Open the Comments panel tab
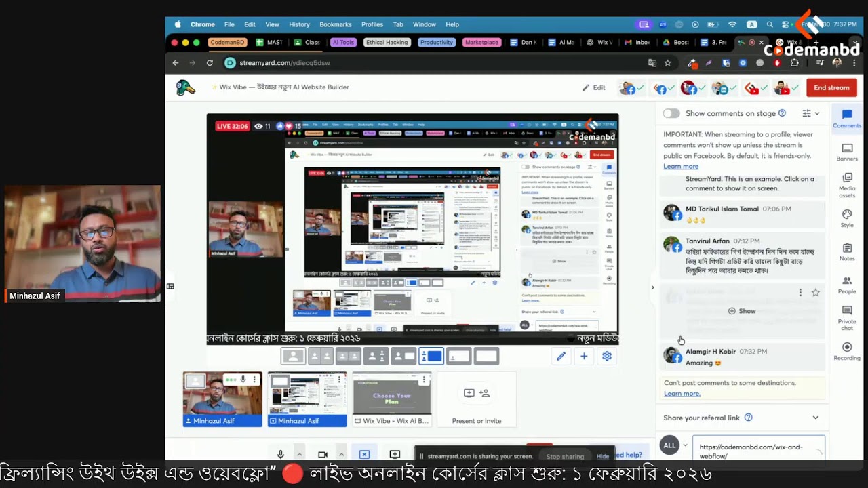The height and width of the screenshot is (488, 868). [847, 119]
